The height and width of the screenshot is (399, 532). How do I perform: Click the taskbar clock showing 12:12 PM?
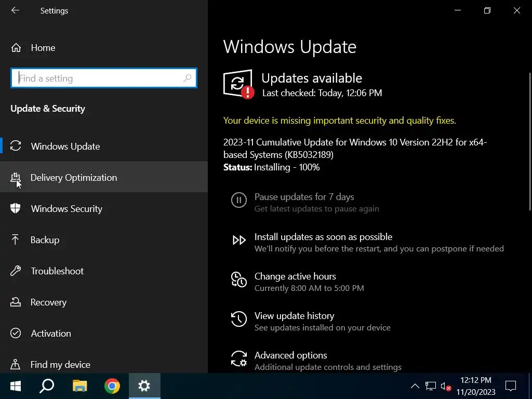click(x=476, y=380)
